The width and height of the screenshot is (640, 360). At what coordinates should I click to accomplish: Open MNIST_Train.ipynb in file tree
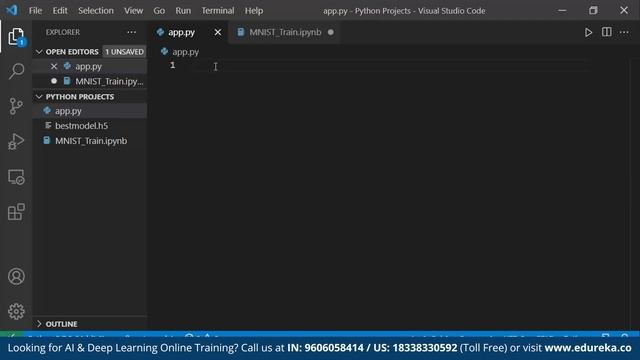click(91, 141)
